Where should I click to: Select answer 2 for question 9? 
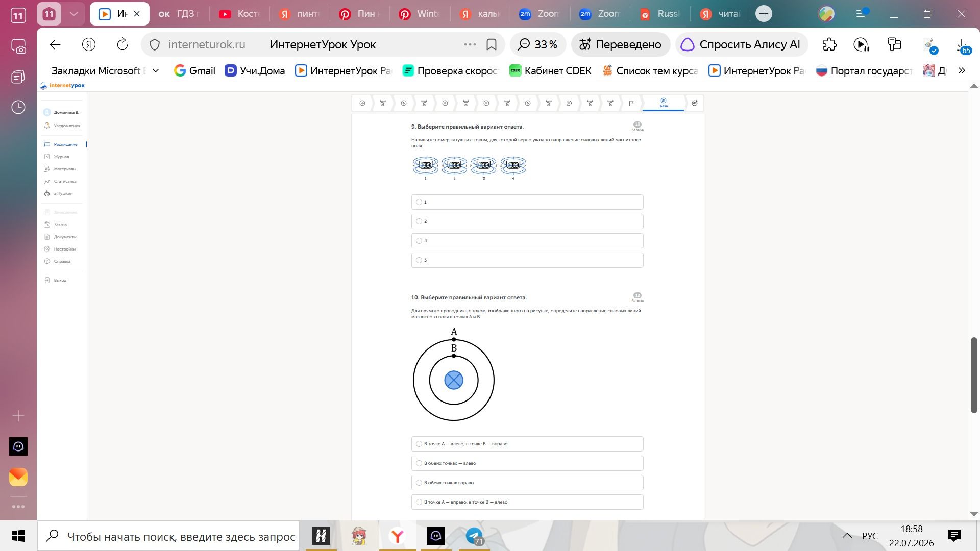click(527, 221)
